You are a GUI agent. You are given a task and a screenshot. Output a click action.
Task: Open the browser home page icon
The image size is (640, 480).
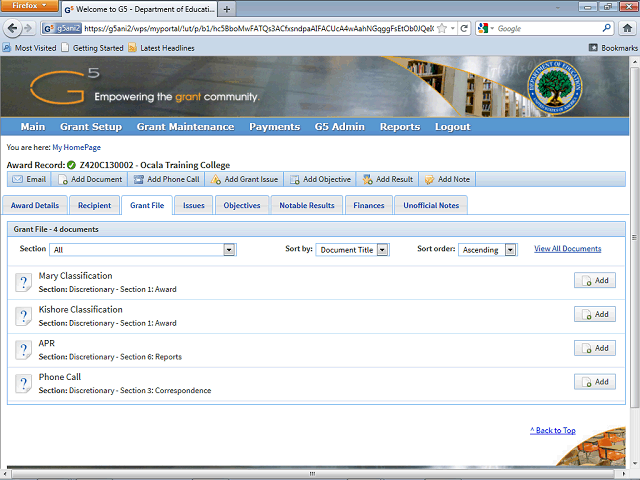tap(627, 28)
